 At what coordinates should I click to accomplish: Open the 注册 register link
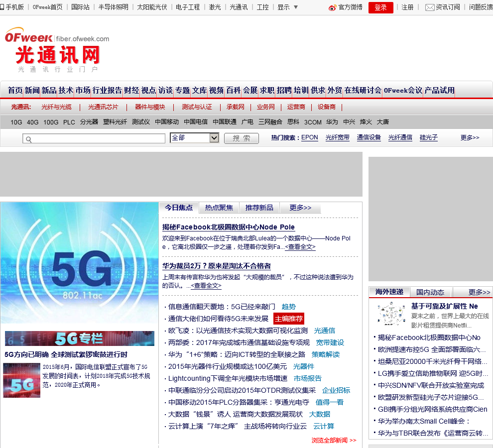pyautogui.click(x=407, y=7)
